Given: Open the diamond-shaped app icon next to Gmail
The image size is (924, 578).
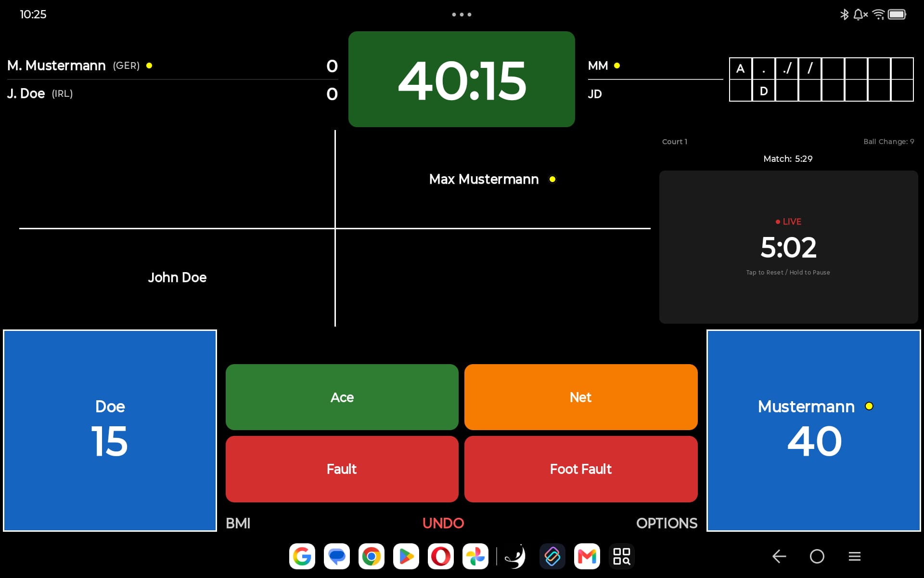Looking at the screenshot, I should [x=552, y=556].
